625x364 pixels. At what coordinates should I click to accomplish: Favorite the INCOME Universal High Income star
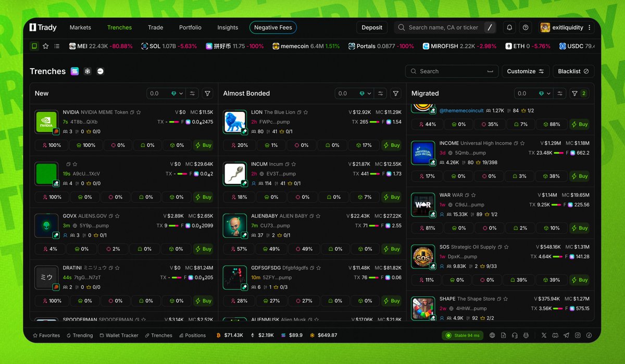point(522,143)
